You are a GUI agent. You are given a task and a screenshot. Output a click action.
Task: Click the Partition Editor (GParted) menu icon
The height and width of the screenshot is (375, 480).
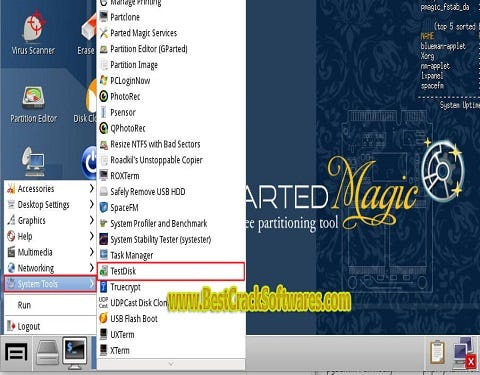pyautogui.click(x=104, y=49)
